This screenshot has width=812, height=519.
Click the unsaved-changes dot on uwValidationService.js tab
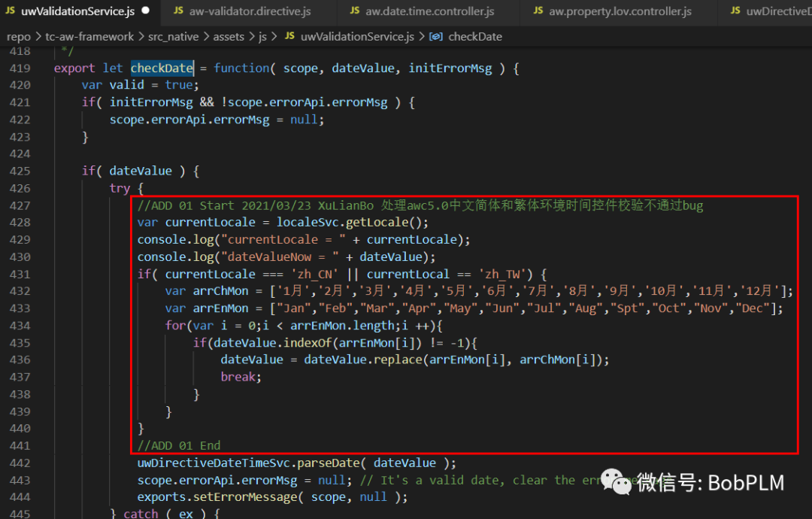pos(145,11)
